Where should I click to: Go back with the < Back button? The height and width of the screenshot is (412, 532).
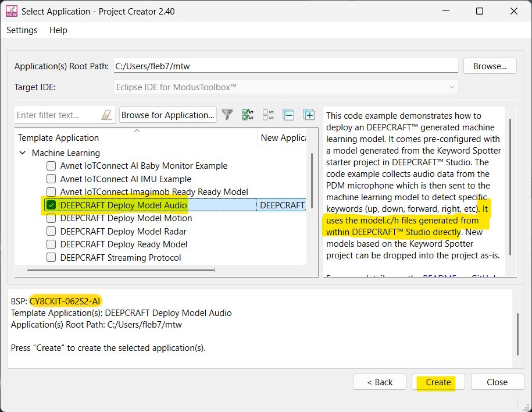tap(380, 382)
